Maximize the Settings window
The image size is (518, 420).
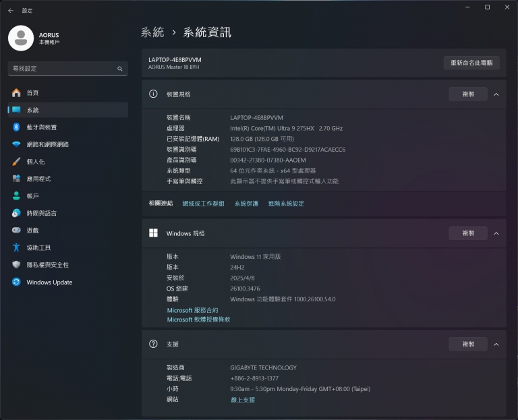[x=487, y=7]
